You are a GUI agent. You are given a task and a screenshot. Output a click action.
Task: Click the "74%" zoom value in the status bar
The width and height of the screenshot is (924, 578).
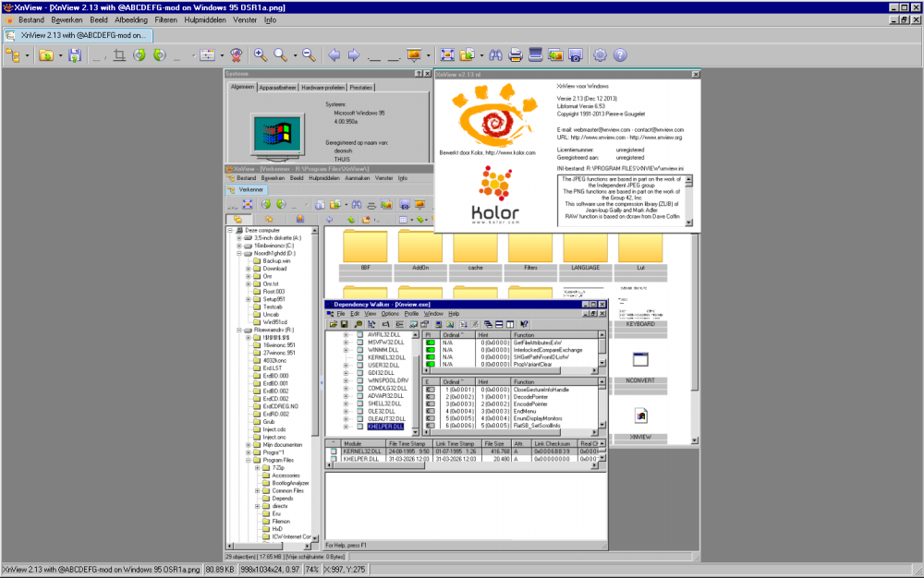click(312, 570)
